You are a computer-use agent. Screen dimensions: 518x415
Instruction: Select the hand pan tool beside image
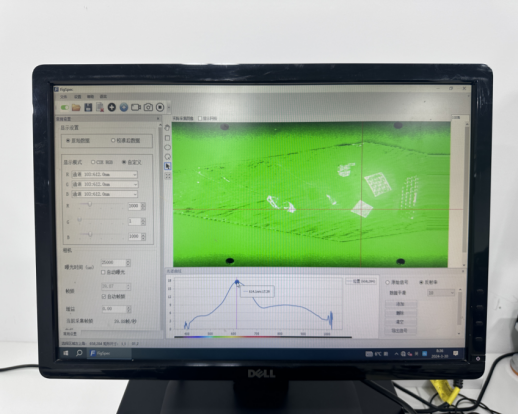[x=167, y=128]
